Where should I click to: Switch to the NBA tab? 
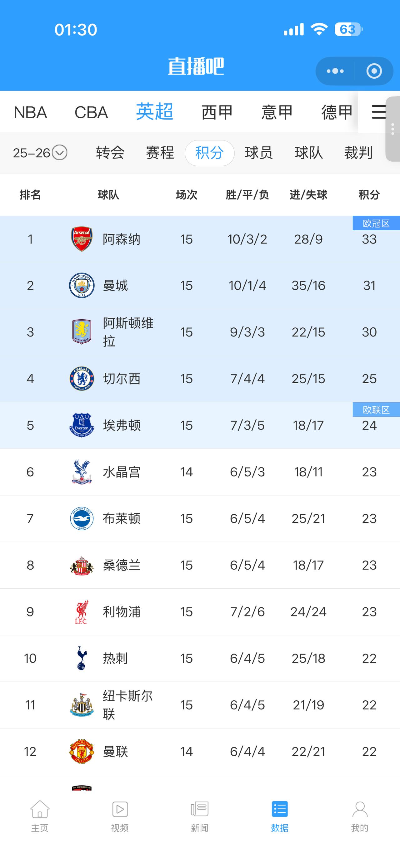click(x=30, y=112)
